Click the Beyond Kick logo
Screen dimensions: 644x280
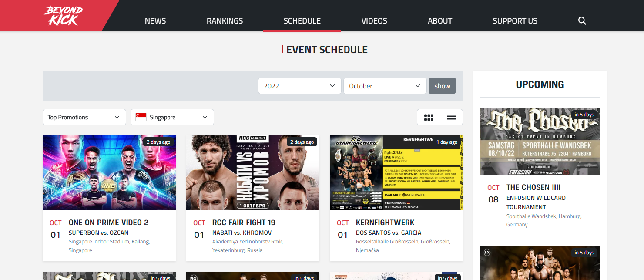click(63, 16)
